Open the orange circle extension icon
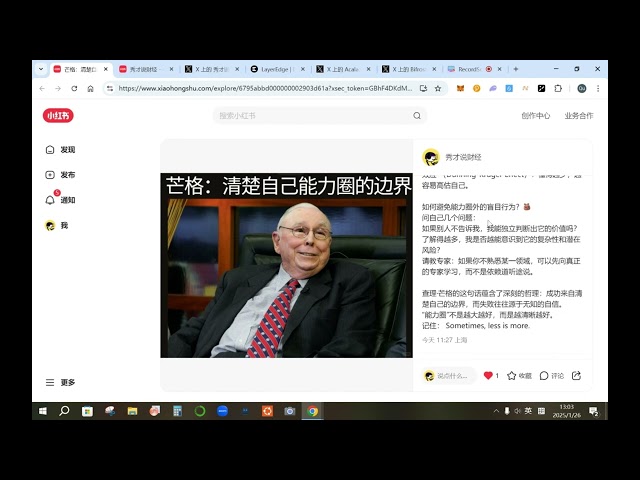This screenshot has height=480, width=640. [x=476, y=89]
